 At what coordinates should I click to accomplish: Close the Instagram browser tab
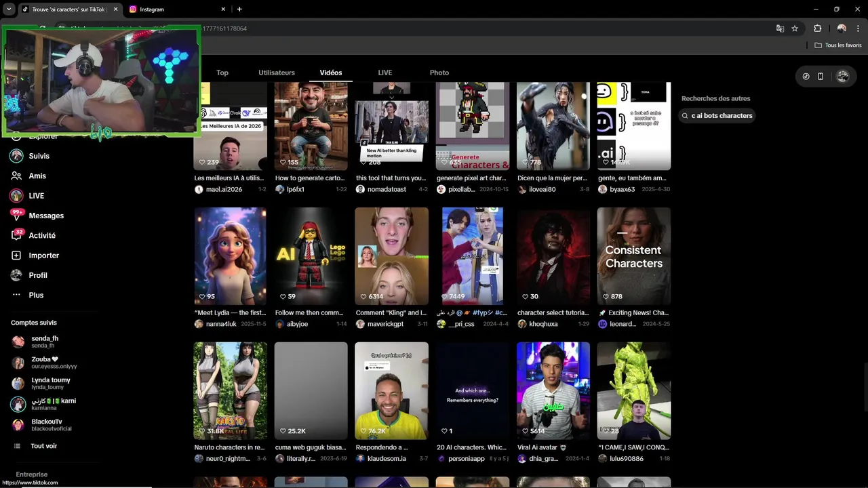click(224, 9)
